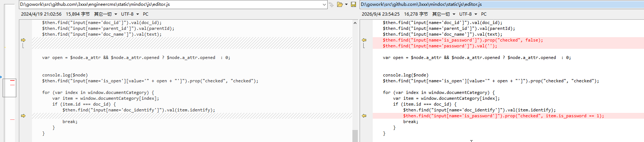Image resolution: width=644 pixels, height=142 pixels.
Task: Click the left timestamp 2024/4/19 21:02:56
Action: pos(41,14)
